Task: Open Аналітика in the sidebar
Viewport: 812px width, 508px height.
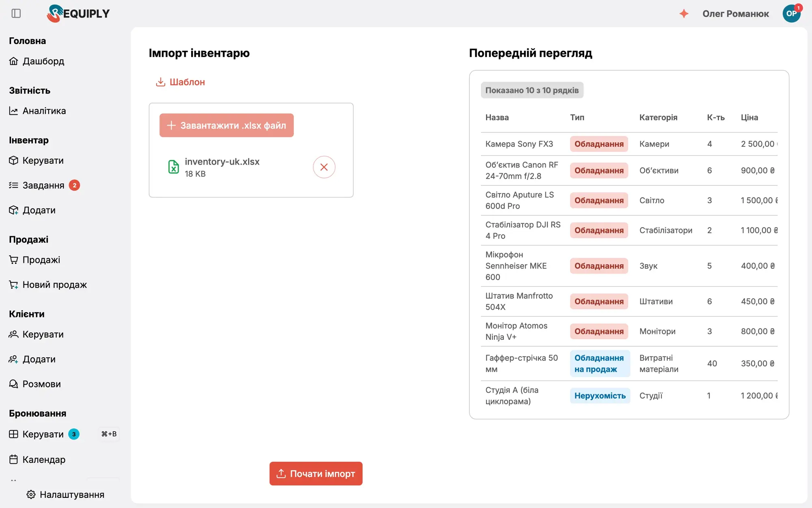Action: 37,111
